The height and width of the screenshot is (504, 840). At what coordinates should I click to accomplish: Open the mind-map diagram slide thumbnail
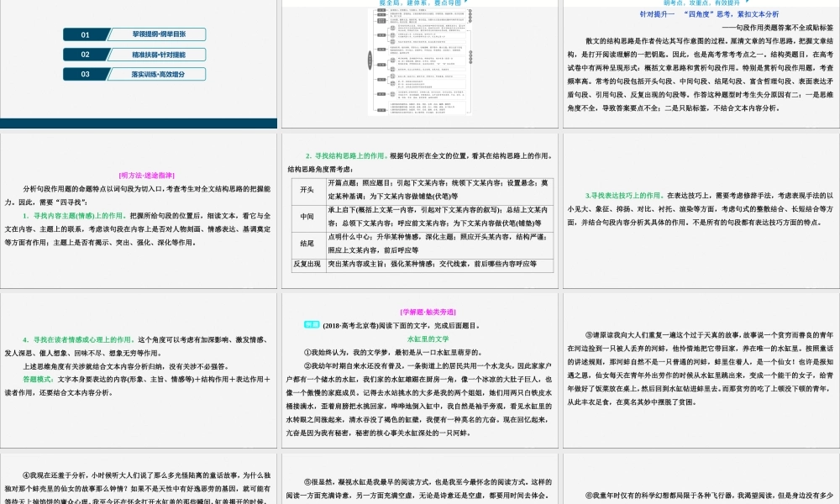pyautogui.click(x=419, y=64)
